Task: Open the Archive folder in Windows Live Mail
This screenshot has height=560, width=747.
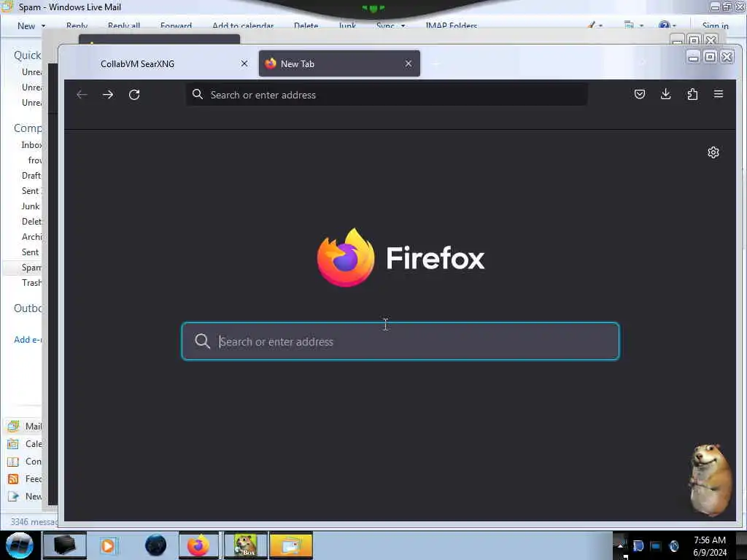Action: click(32, 237)
